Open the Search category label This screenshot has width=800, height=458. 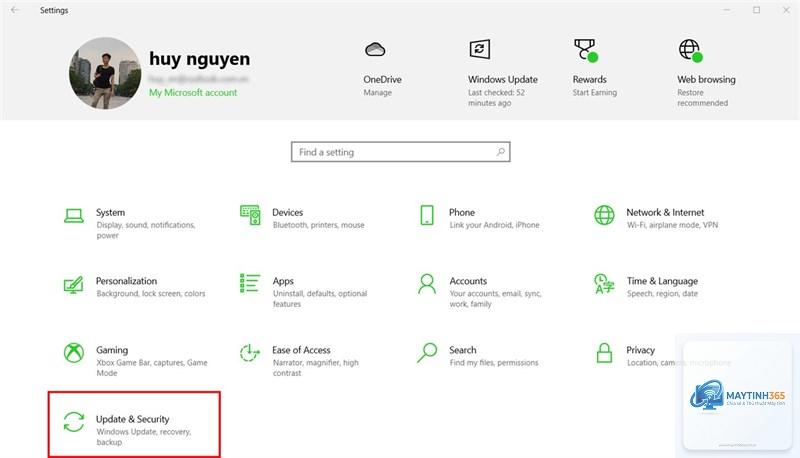tap(463, 350)
